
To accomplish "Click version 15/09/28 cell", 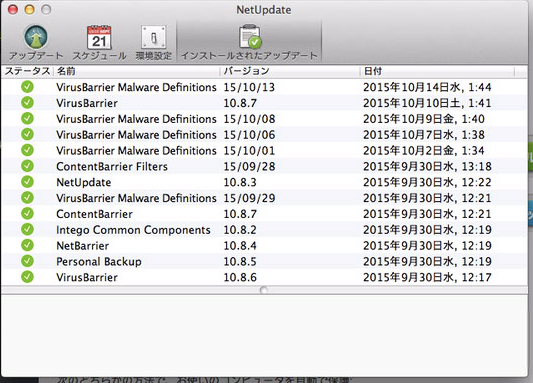I will coord(249,167).
